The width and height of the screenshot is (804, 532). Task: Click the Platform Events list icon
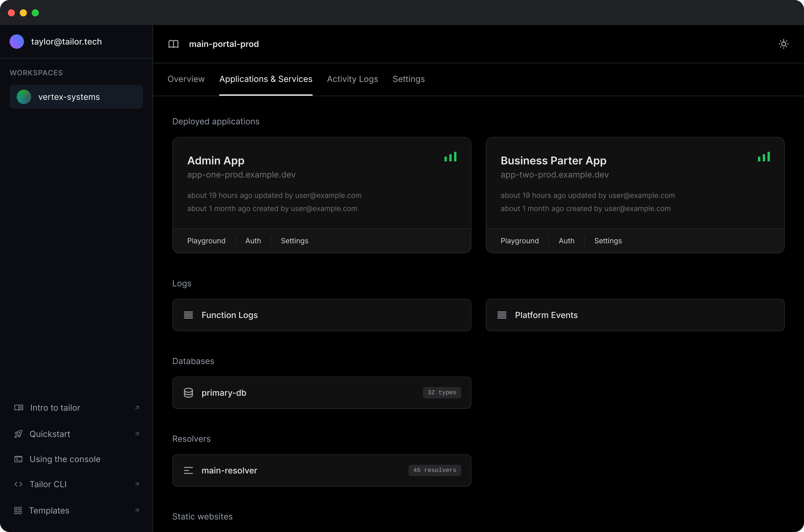tap(502, 315)
